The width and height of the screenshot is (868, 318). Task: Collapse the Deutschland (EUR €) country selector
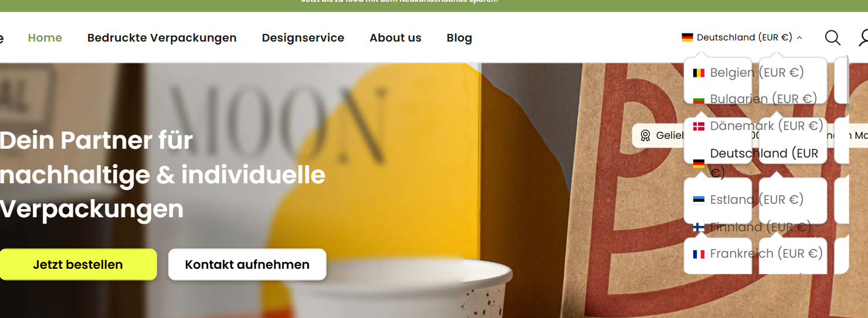(x=742, y=37)
